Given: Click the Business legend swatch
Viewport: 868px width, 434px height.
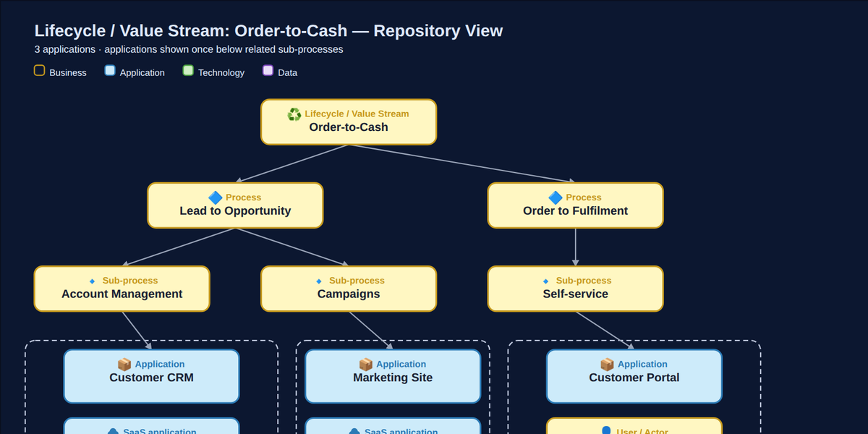Looking at the screenshot, I should (x=40, y=71).
